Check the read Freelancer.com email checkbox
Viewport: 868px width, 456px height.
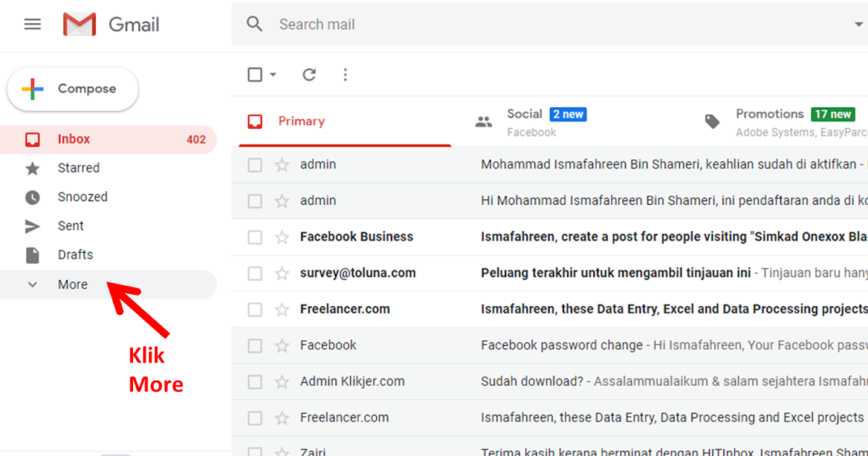255,418
